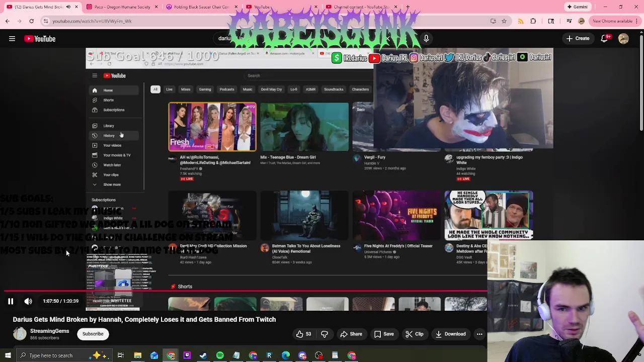This screenshot has height=362, width=644.
Task: Open the YouTube account avatar menu
Action: pyautogui.click(x=623, y=39)
